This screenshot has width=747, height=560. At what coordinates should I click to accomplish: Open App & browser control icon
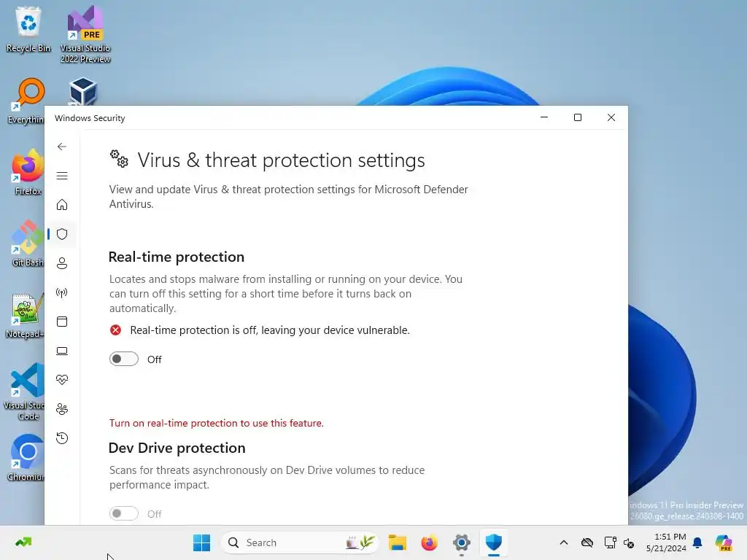pyautogui.click(x=62, y=322)
